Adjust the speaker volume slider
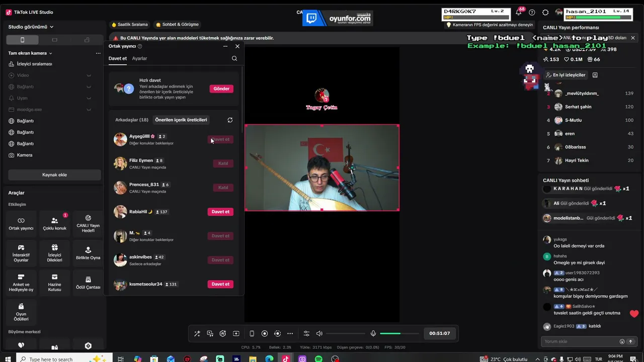This screenshot has width=644, height=362. click(346, 333)
